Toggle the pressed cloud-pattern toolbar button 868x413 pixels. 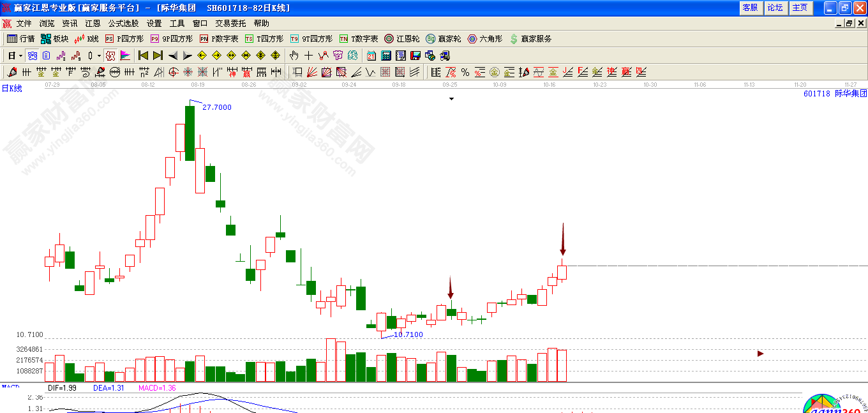32,56
